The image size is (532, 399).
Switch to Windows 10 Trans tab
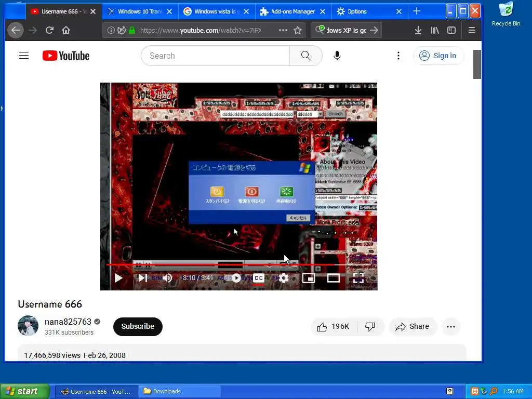pos(140,11)
